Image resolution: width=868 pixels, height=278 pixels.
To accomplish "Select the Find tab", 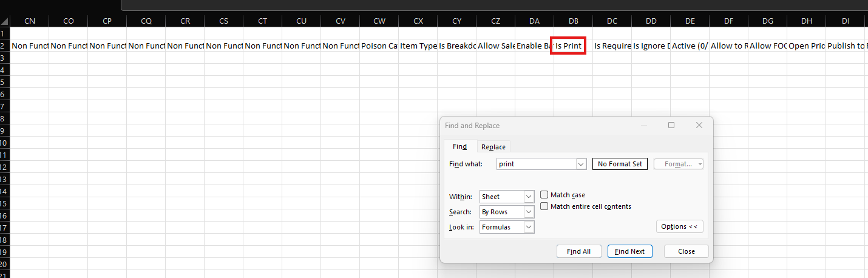I will (459, 147).
